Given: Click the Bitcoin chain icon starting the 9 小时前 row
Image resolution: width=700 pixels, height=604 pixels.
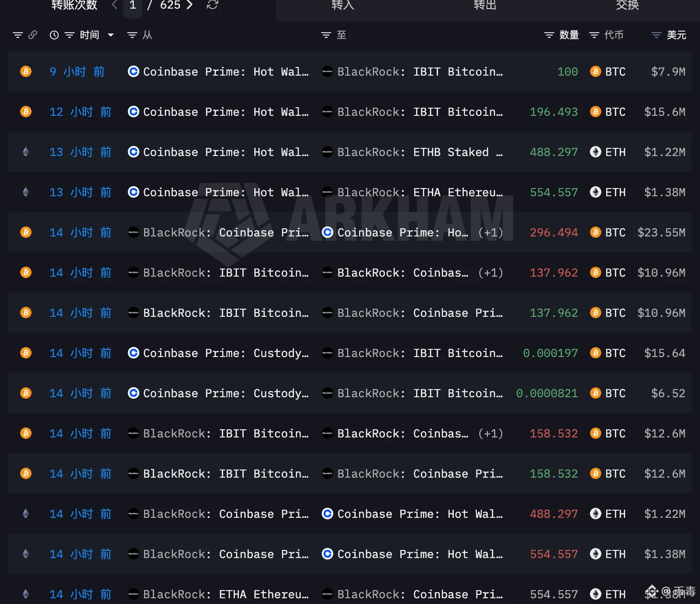Looking at the screenshot, I should pyautogui.click(x=26, y=71).
